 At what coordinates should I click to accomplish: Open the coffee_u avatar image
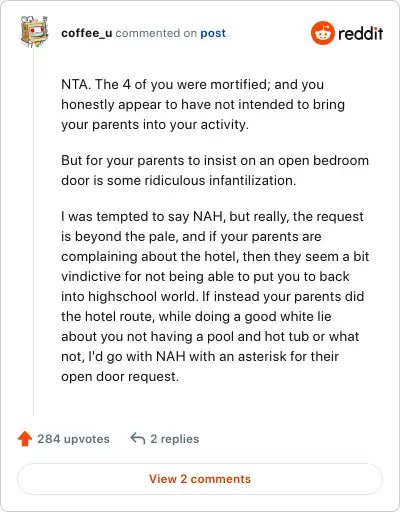point(34,32)
